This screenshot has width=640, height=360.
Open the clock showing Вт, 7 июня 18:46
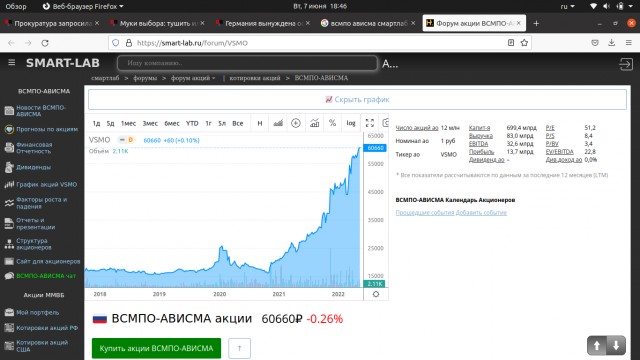(x=320, y=6)
